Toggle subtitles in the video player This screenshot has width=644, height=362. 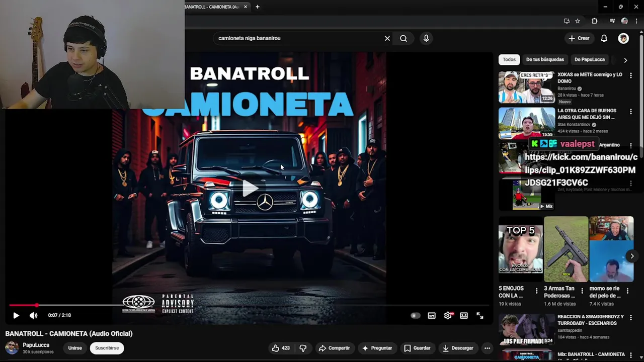(432, 315)
